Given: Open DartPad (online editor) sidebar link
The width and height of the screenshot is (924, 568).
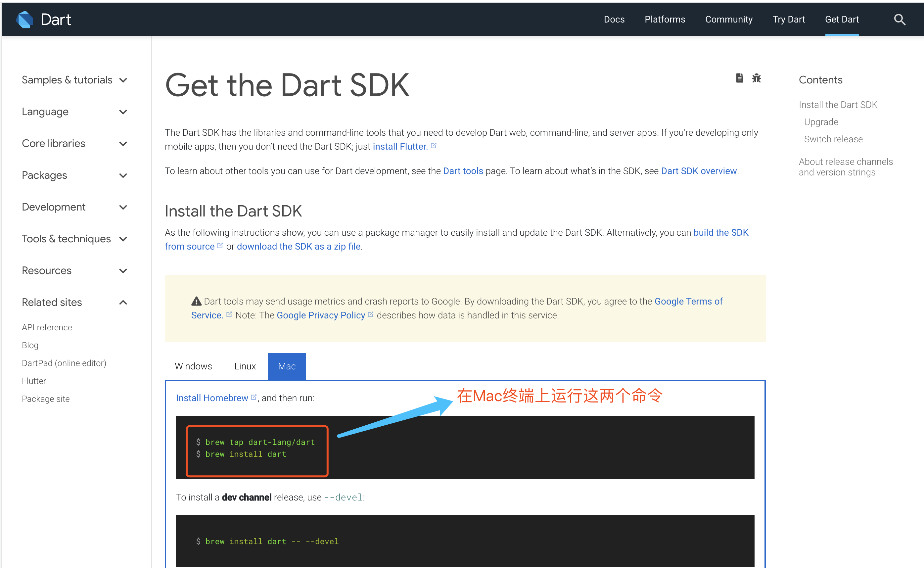Looking at the screenshot, I should tap(64, 363).
